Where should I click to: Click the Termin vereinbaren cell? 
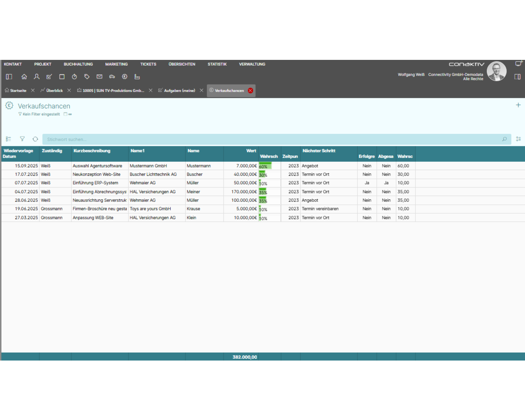tap(329, 209)
